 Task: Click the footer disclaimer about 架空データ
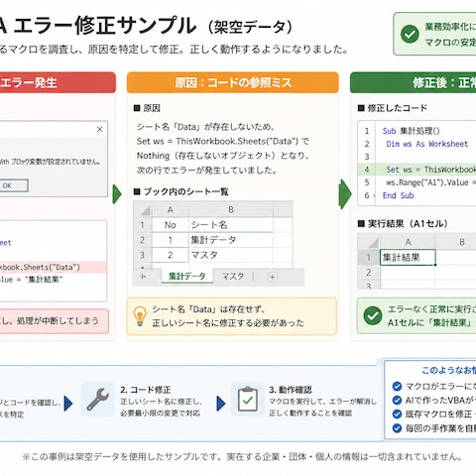point(243,457)
